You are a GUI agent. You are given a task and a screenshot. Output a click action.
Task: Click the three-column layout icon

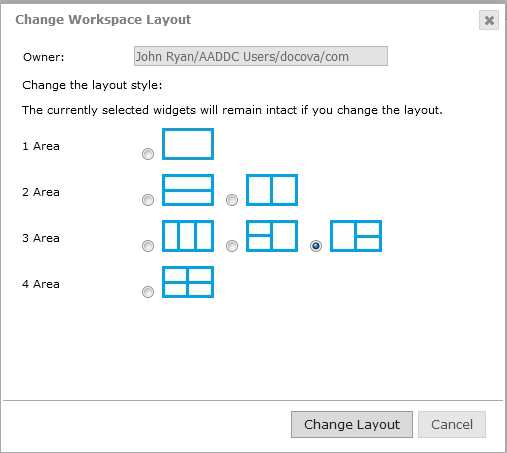coord(188,236)
